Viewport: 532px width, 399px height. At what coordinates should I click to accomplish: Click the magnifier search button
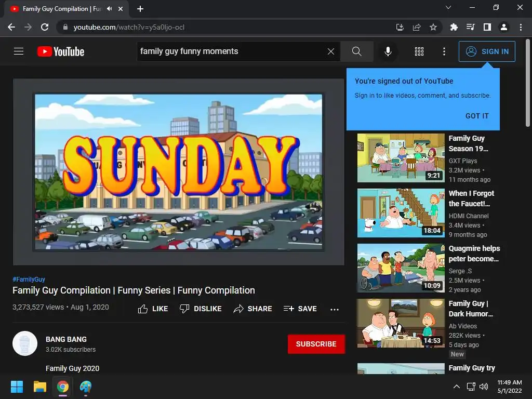coord(356,51)
